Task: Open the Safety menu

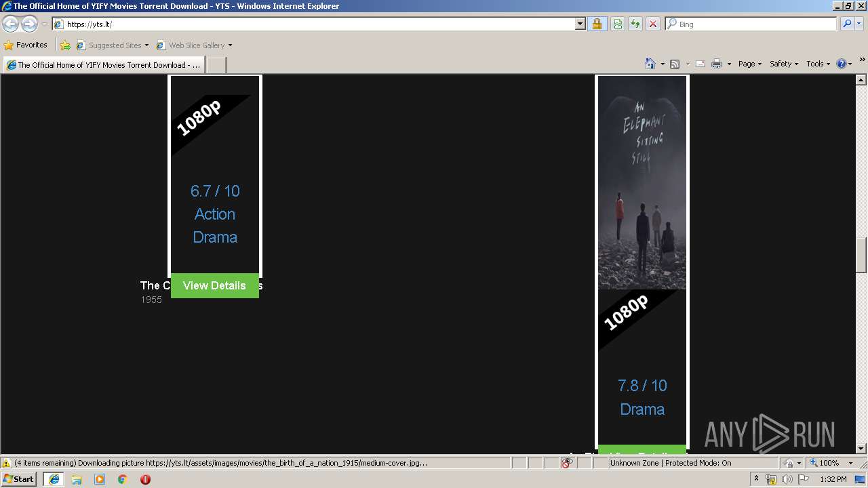Action: 784,64
